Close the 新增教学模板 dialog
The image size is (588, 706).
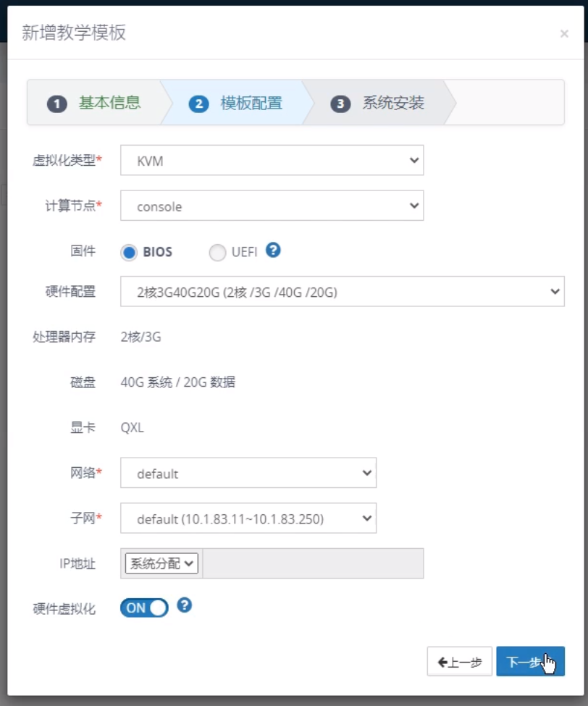click(564, 34)
